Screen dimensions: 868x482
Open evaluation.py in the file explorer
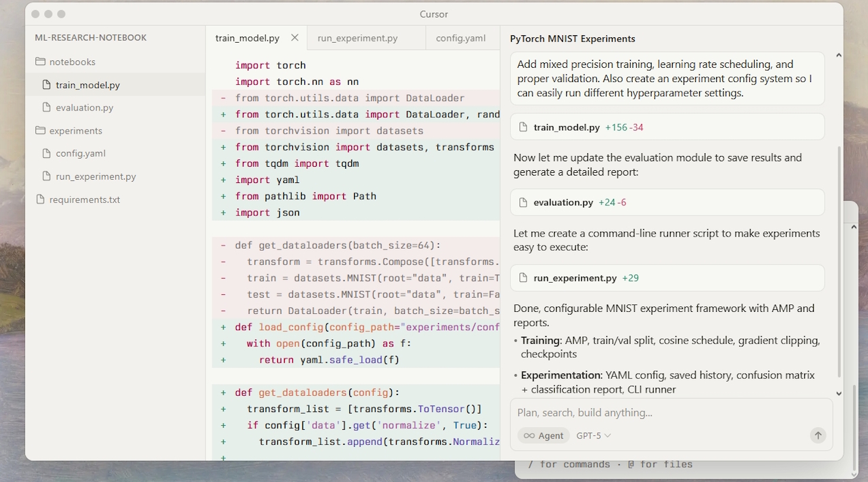coord(84,107)
